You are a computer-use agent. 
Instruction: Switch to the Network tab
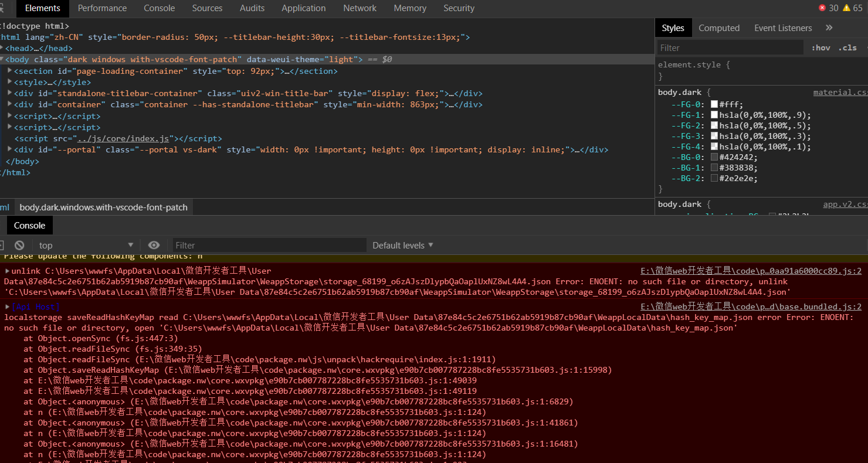click(x=360, y=8)
